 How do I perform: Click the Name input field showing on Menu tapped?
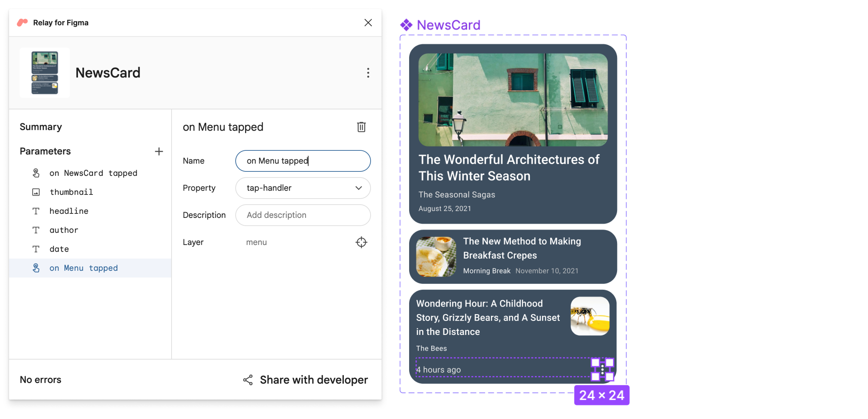pos(304,160)
